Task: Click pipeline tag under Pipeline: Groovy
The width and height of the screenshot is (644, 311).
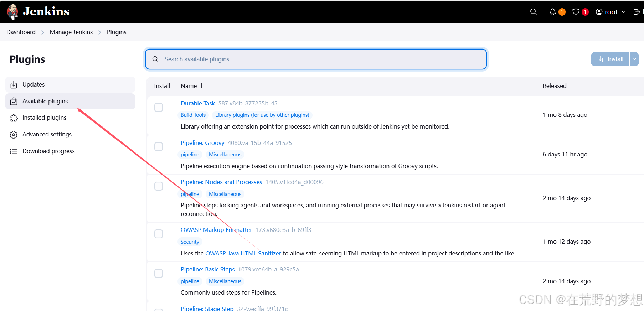Action: point(190,155)
